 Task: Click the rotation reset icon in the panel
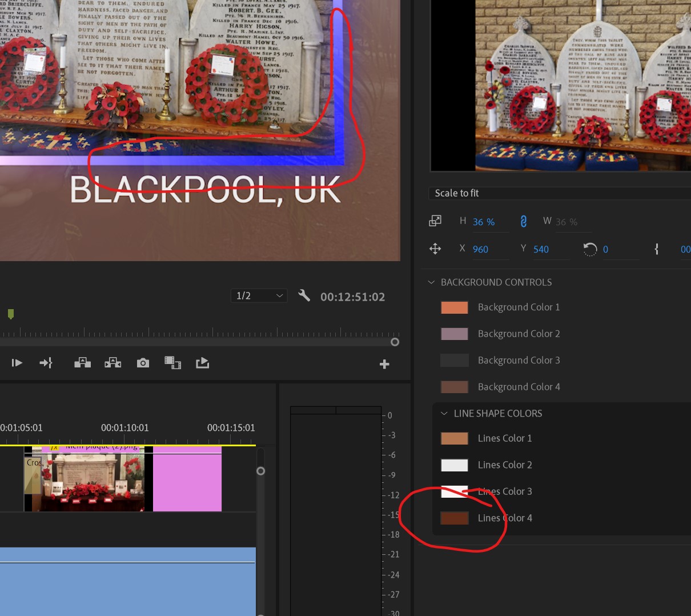point(590,249)
